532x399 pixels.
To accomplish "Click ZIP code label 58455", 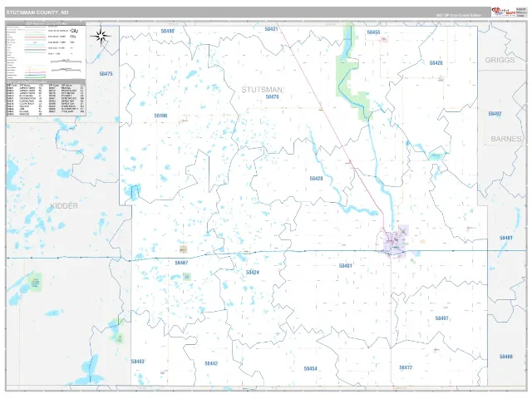I will [x=373, y=32].
